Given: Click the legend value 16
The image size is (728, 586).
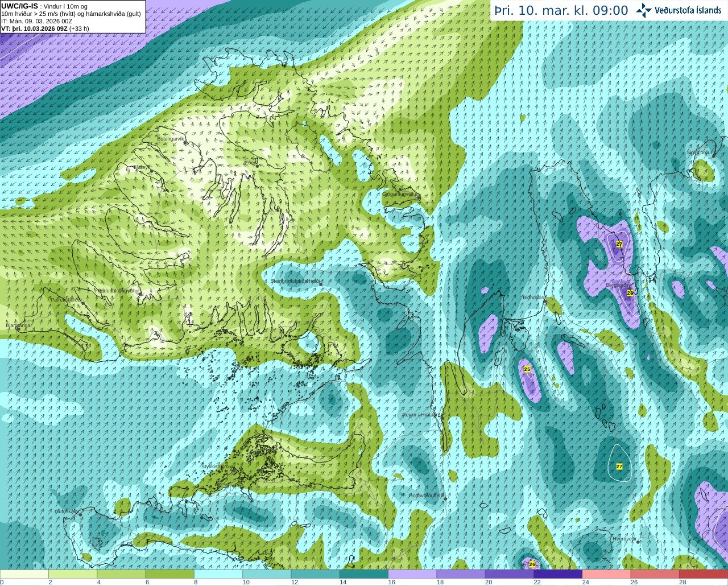Looking at the screenshot, I should tap(391, 582).
